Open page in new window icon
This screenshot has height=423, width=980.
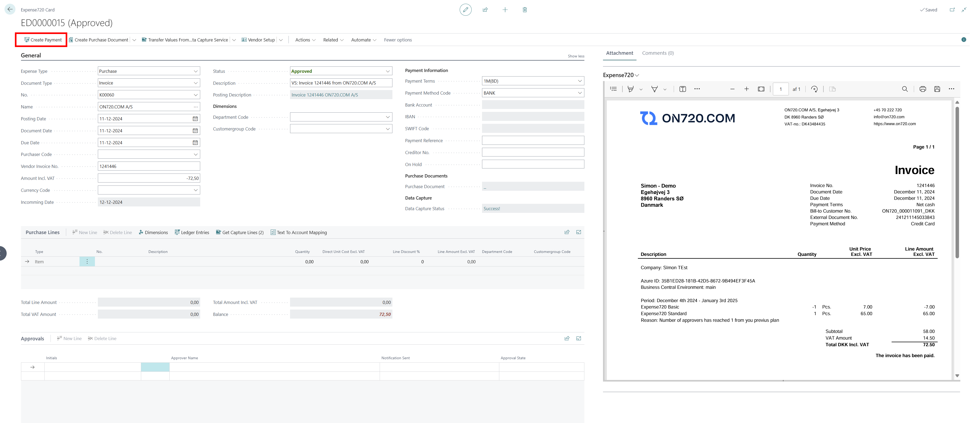coord(952,10)
